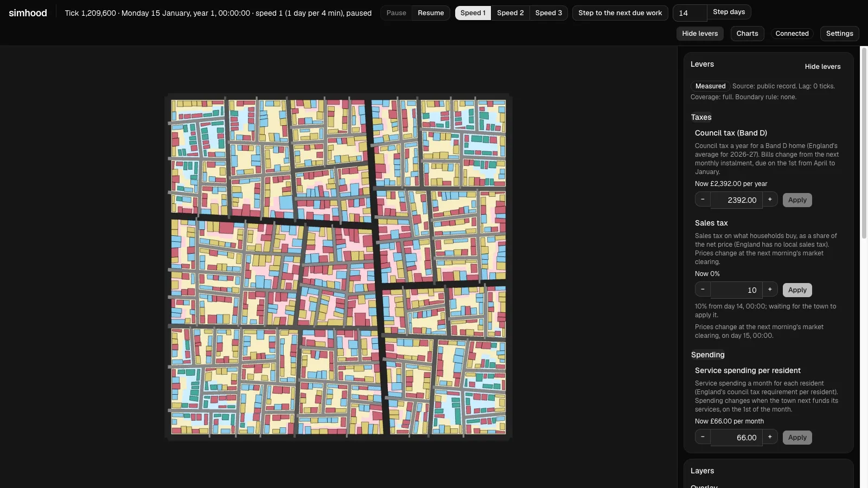Edit Service spending value 66.00
The width and height of the screenshot is (868, 488).
tap(736, 438)
